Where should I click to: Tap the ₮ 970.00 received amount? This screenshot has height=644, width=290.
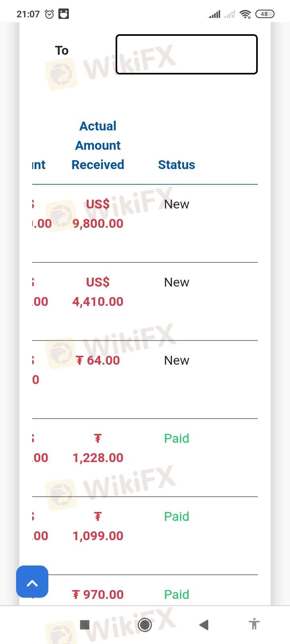coord(98,594)
